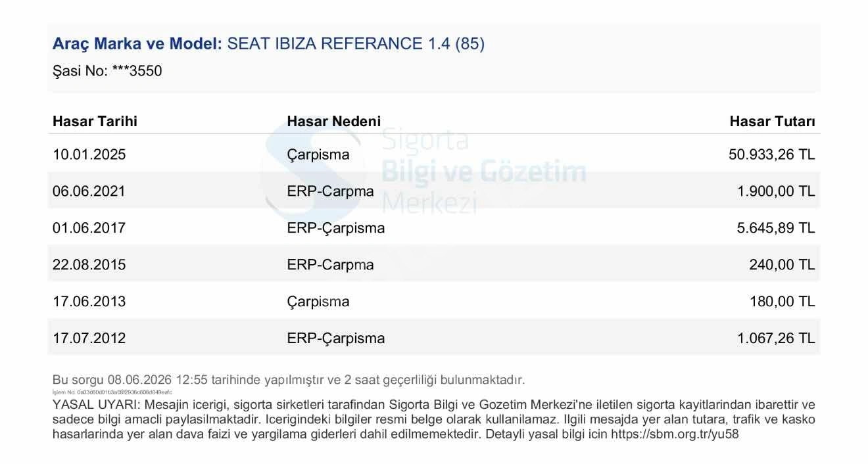Select the 50.933,26 TL amount
The image size is (868, 464).
coord(771,155)
